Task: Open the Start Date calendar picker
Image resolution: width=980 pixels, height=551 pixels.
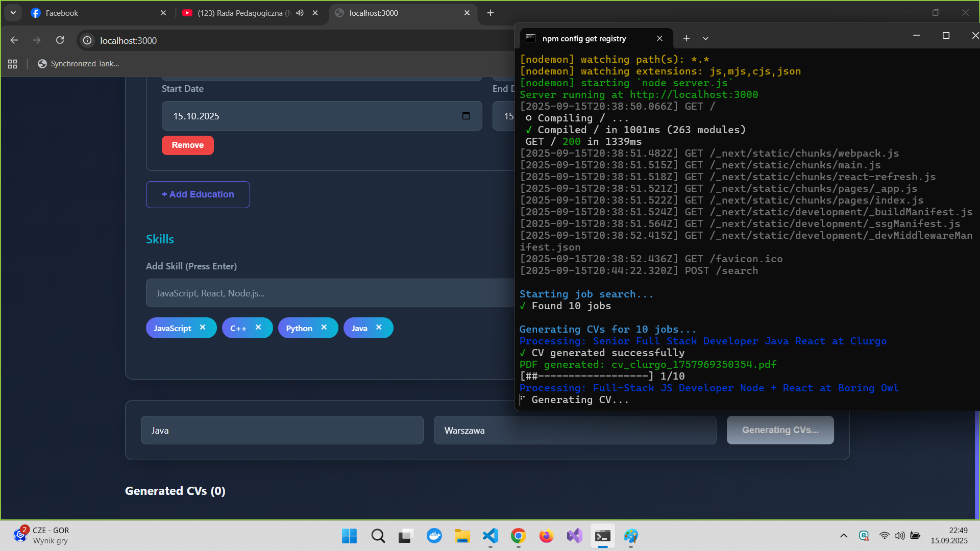Action: click(465, 116)
